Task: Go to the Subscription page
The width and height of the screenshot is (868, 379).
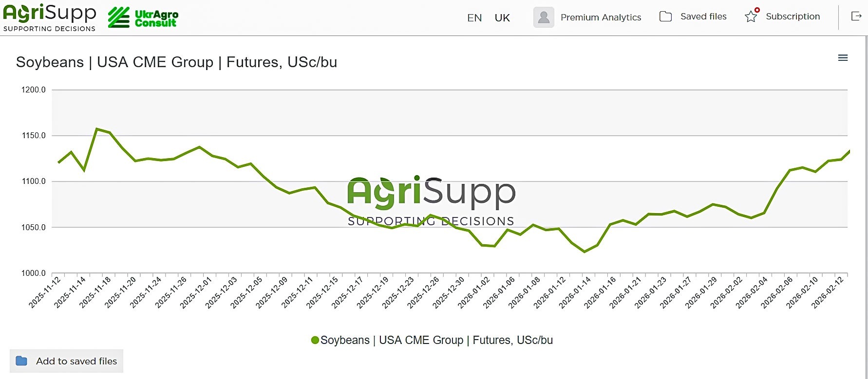Action: tap(793, 17)
